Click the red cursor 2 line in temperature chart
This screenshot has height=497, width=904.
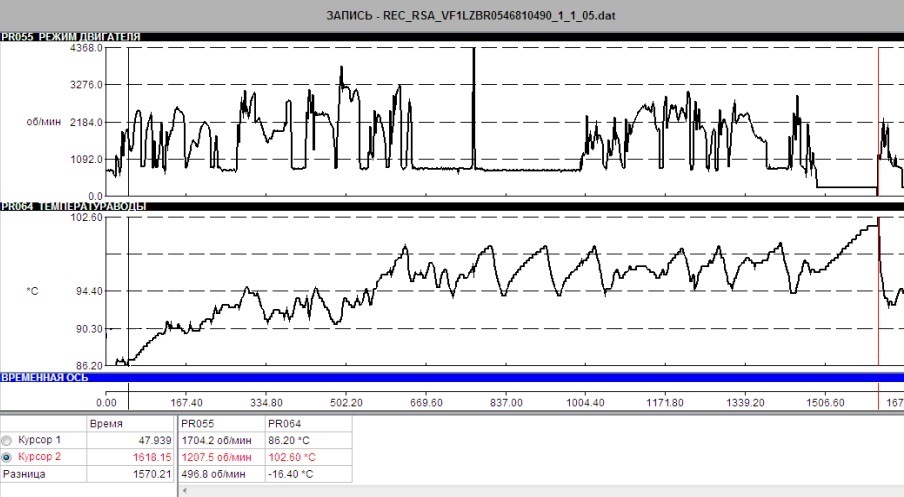point(879,291)
